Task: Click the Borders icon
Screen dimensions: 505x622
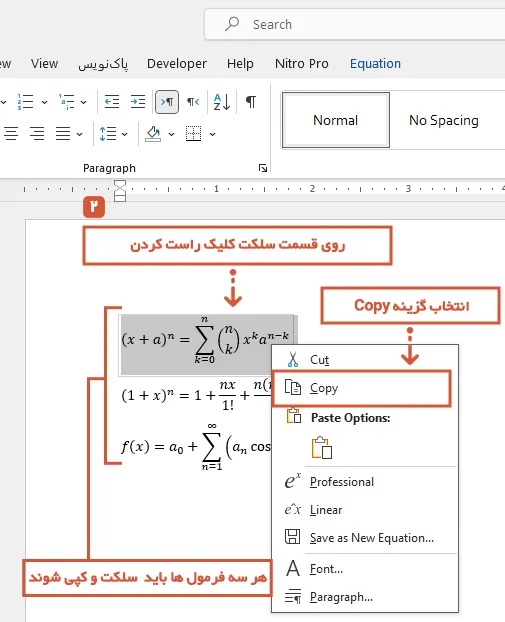Action: point(194,134)
